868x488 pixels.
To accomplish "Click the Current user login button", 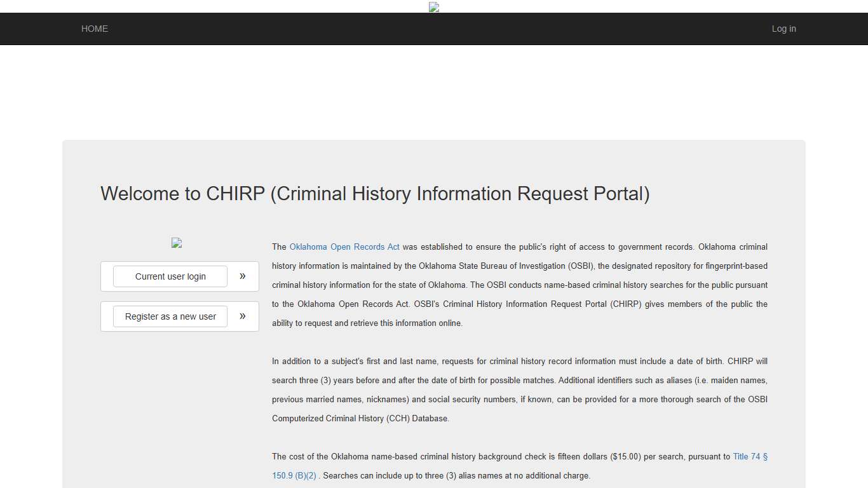I will pyautogui.click(x=170, y=276).
